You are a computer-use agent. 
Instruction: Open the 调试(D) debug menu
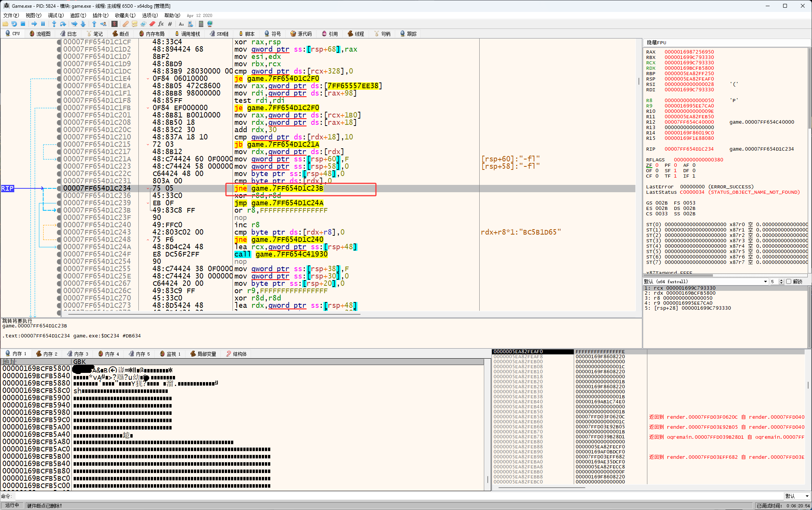click(56, 15)
